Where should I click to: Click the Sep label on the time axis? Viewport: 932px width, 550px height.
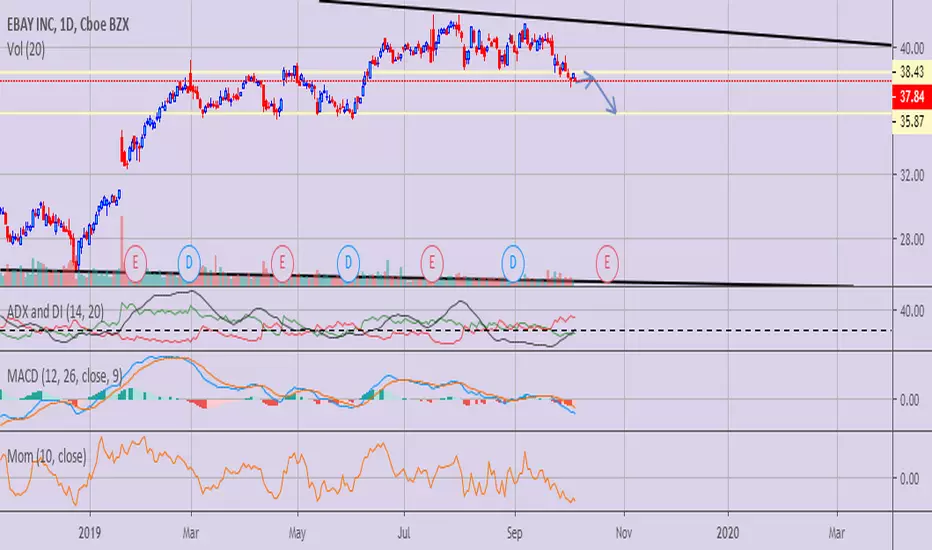pos(514,533)
